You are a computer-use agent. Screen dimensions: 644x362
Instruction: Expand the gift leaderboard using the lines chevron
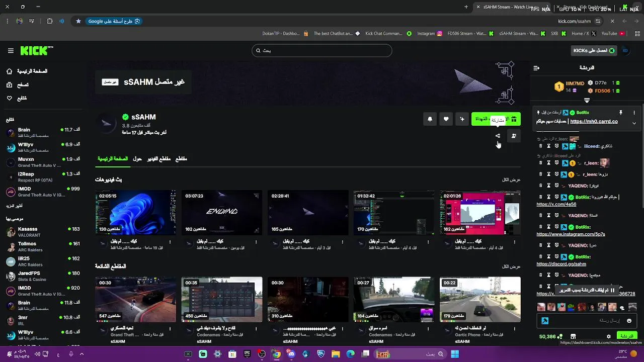click(x=587, y=101)
